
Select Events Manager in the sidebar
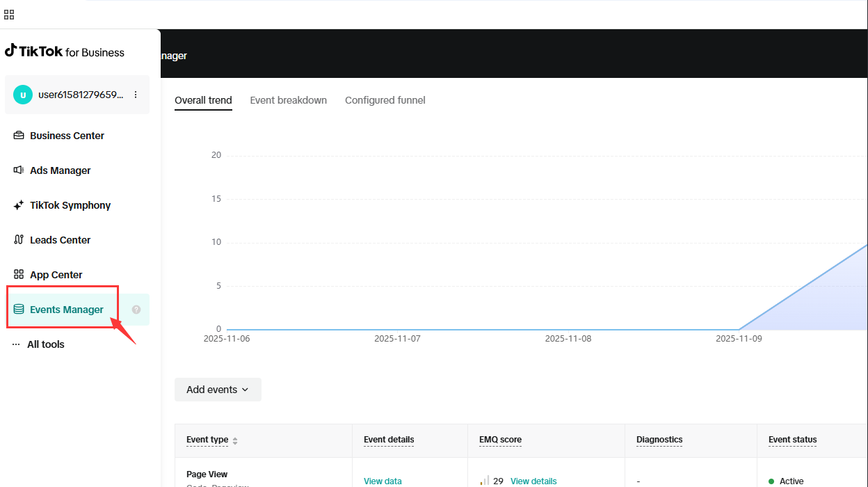66,310
